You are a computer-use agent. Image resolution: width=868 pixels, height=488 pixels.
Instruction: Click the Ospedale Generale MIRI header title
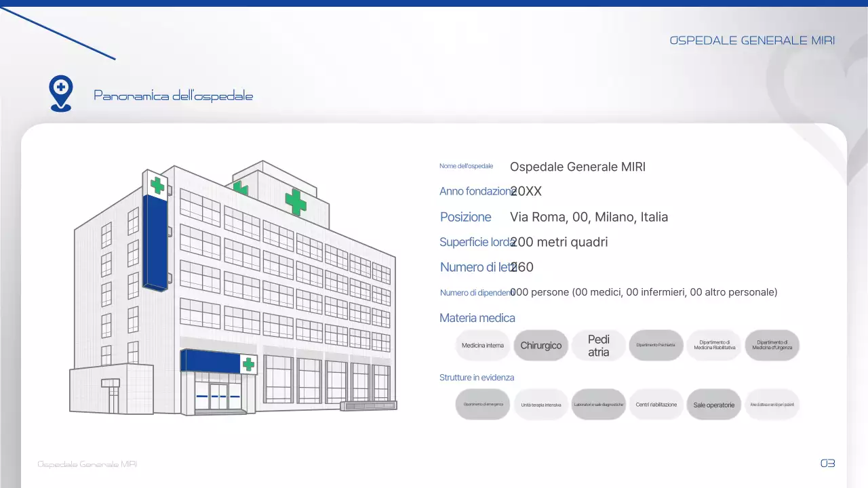pos(753,40)
